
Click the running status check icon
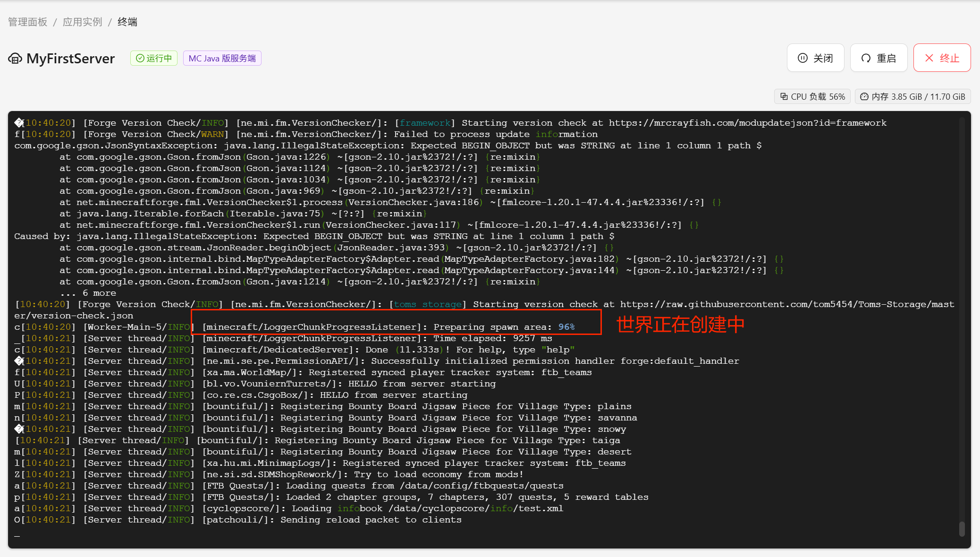[x=140, y=58]
